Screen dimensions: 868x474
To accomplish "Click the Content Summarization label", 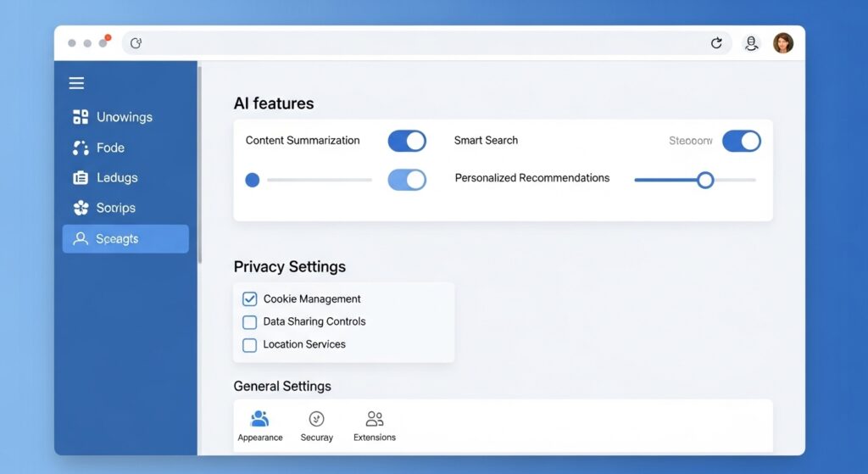I will click(303, 141).
